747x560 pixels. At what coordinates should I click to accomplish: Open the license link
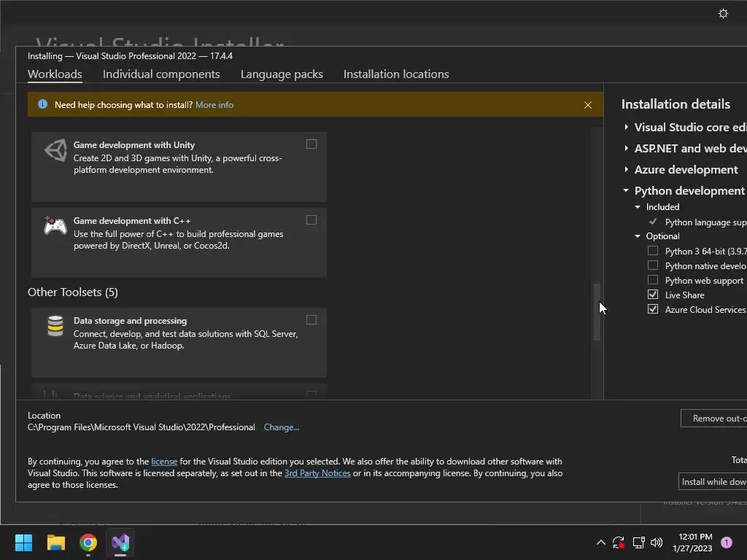tap(164, 462)
